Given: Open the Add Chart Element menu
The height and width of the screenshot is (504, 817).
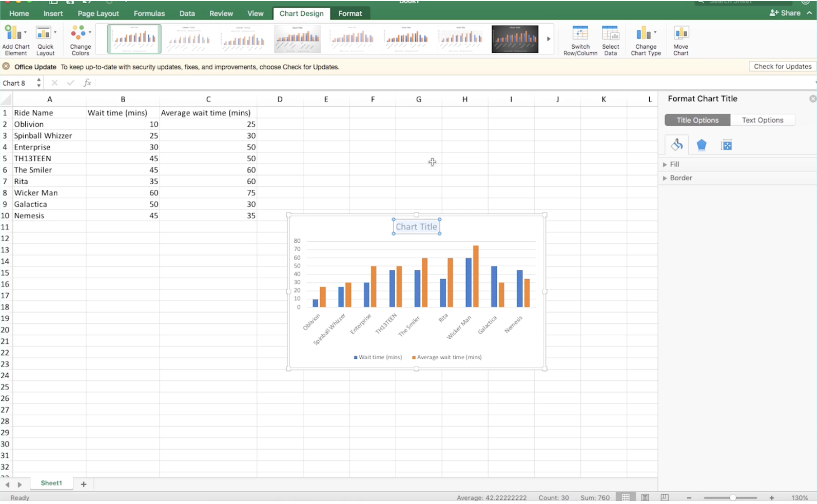Looking at the screenshot, I should (15, 40).
